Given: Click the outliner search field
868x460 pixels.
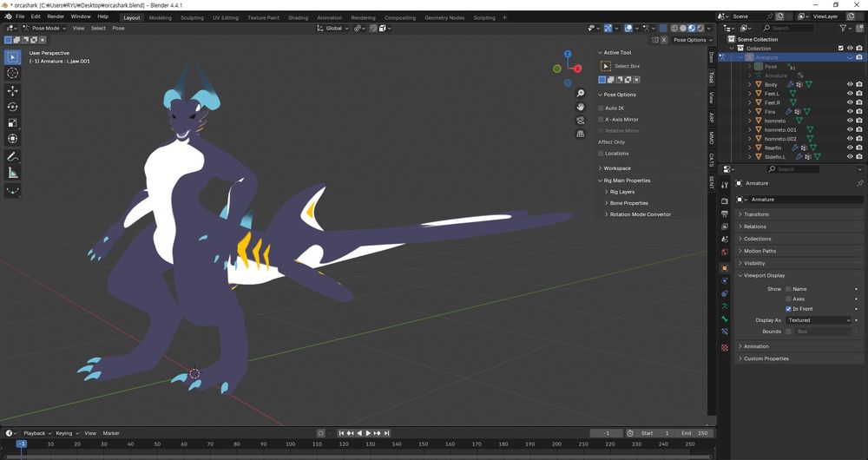Looking at the screenshot, I should point(788,29).
